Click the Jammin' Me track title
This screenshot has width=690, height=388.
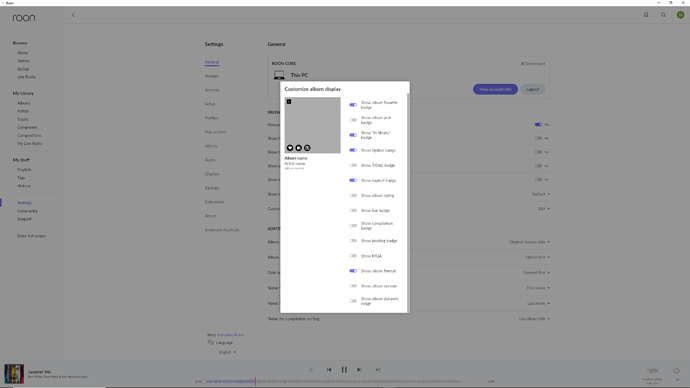coord(40,372)
